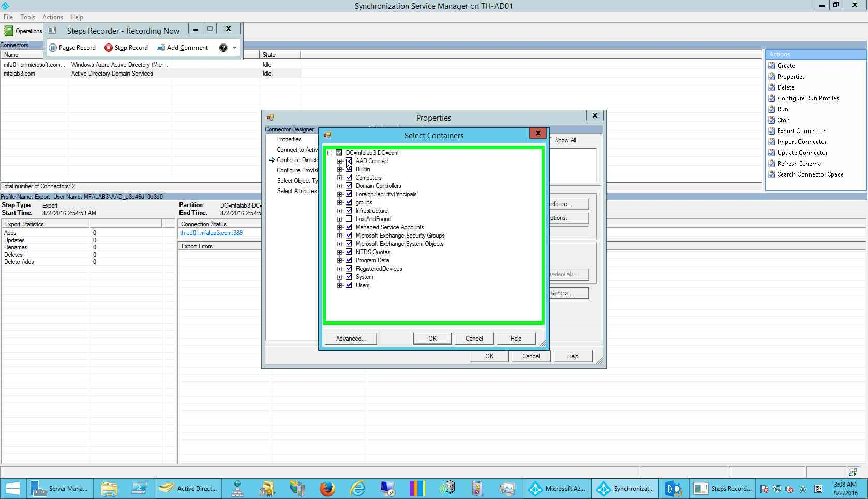Click the Export Connector icon

(x=772, y=131)
